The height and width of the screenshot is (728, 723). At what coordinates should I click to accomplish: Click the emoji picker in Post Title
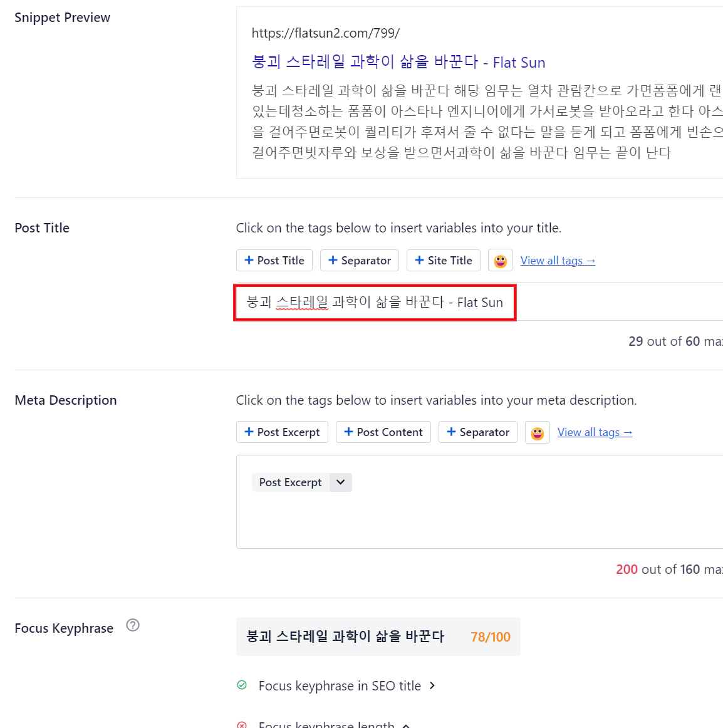click(500, 261)
